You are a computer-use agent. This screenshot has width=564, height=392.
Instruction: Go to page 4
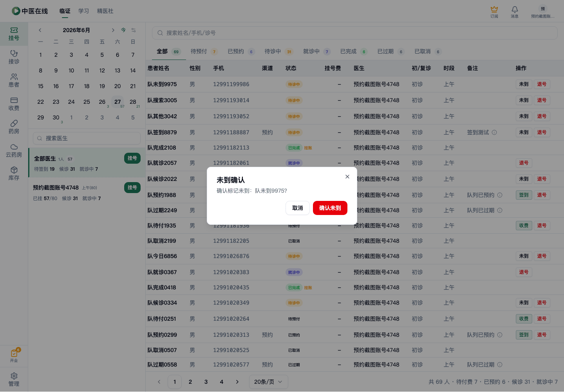coord(222,382)
